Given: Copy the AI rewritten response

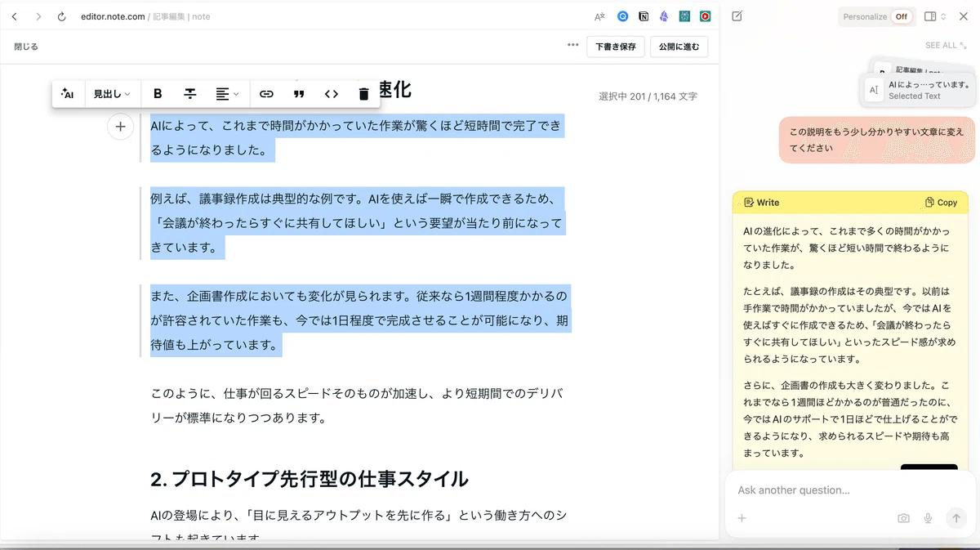Looking at the screenshot, I should [941, 203].
